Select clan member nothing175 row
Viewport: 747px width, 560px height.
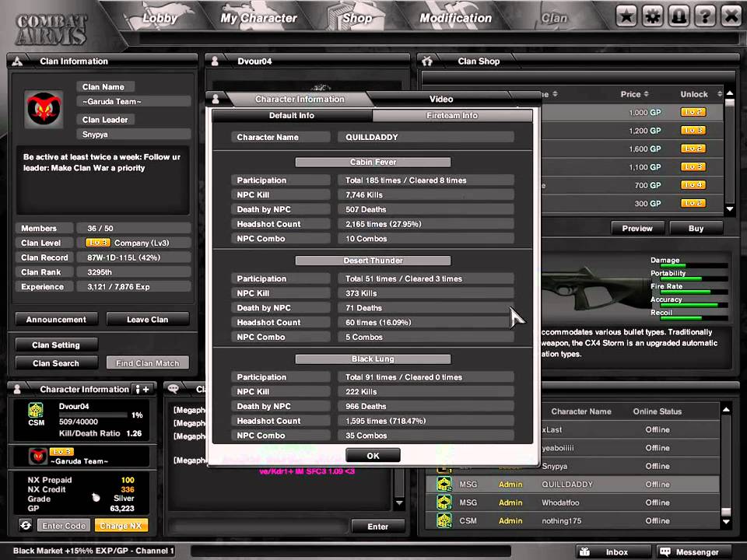coord(573,520)
